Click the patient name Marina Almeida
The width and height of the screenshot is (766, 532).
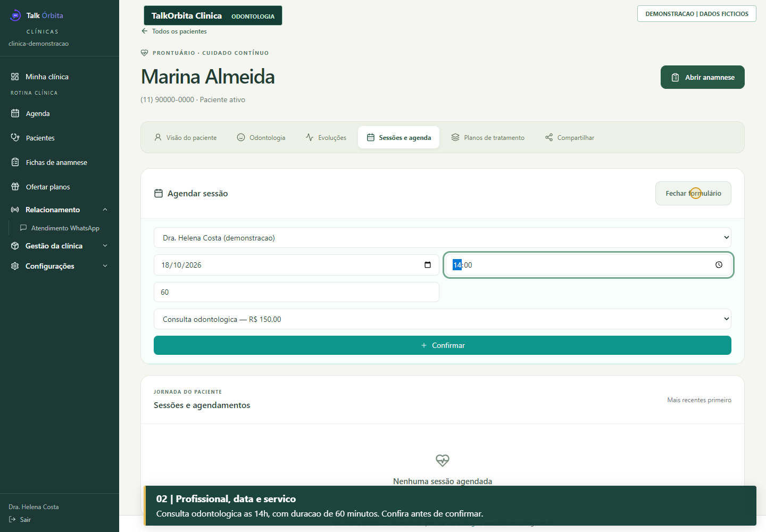[x=207, y=77]
